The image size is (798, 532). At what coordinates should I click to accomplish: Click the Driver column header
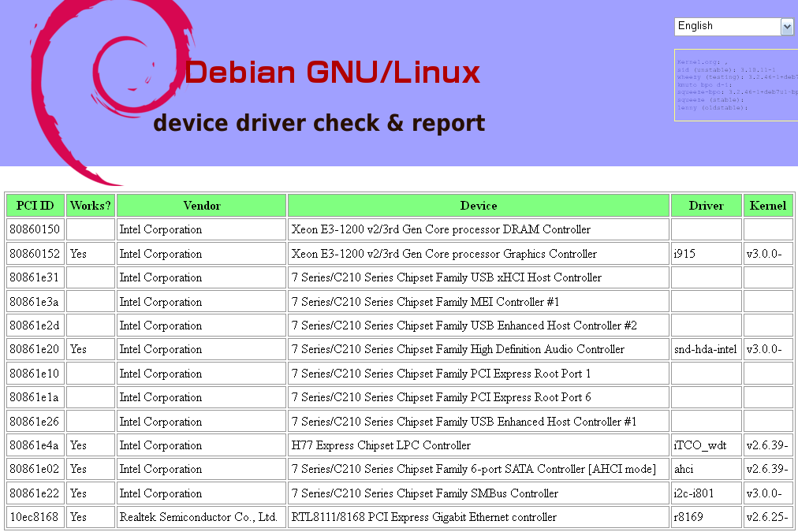click(706, 206)
